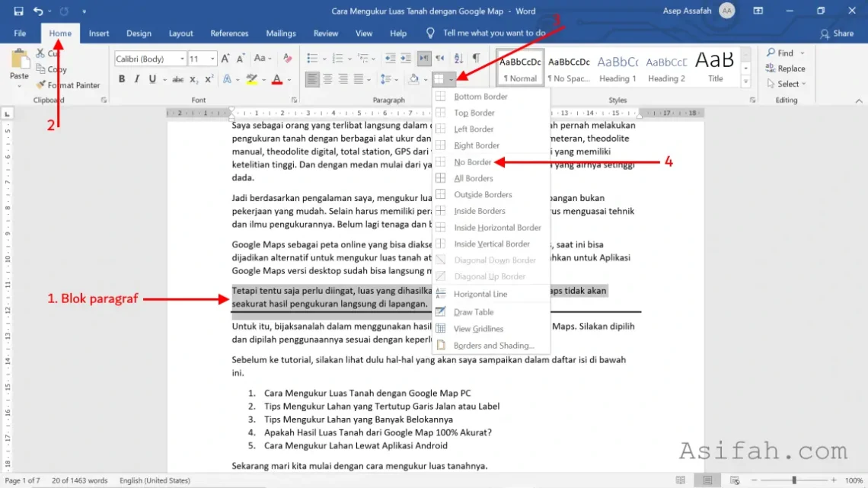The height and width of the screenshot is (488, 868).
Task: Apply red Font Color swatch button
Action: [x=277, y=80]
